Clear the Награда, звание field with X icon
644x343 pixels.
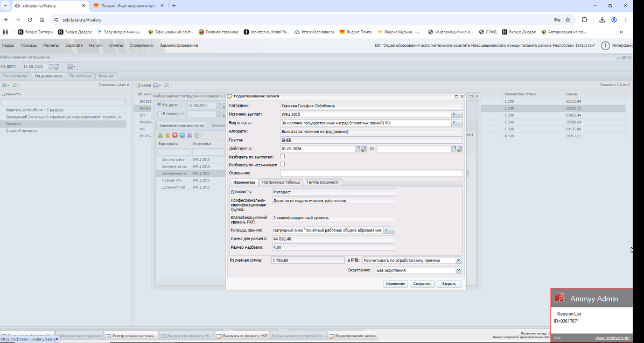(x=386, y=230)
